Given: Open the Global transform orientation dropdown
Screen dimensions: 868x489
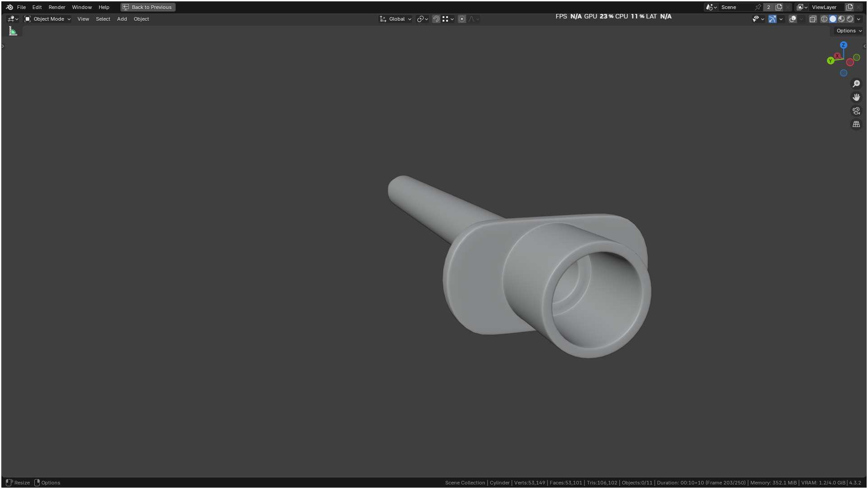Looking at the screenshot, I should pyautogui.click(x=396, y=19).
